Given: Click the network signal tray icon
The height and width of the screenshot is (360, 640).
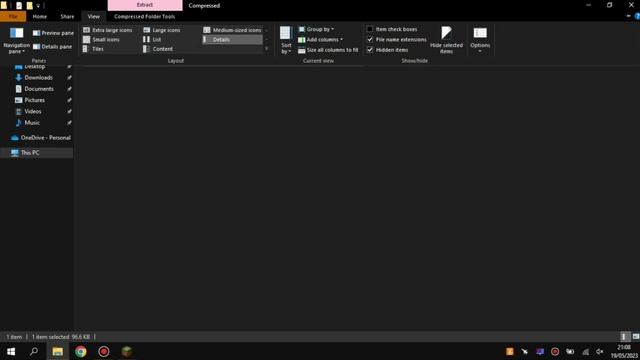Looking at the screenshot, I should (585, 351).
